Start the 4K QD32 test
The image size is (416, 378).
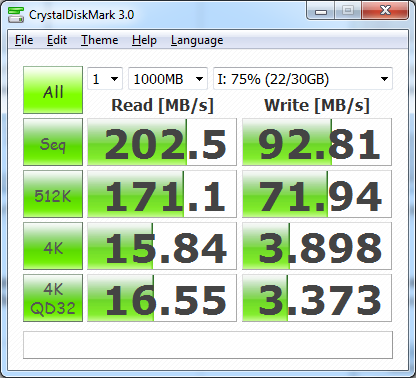point(53,298)
